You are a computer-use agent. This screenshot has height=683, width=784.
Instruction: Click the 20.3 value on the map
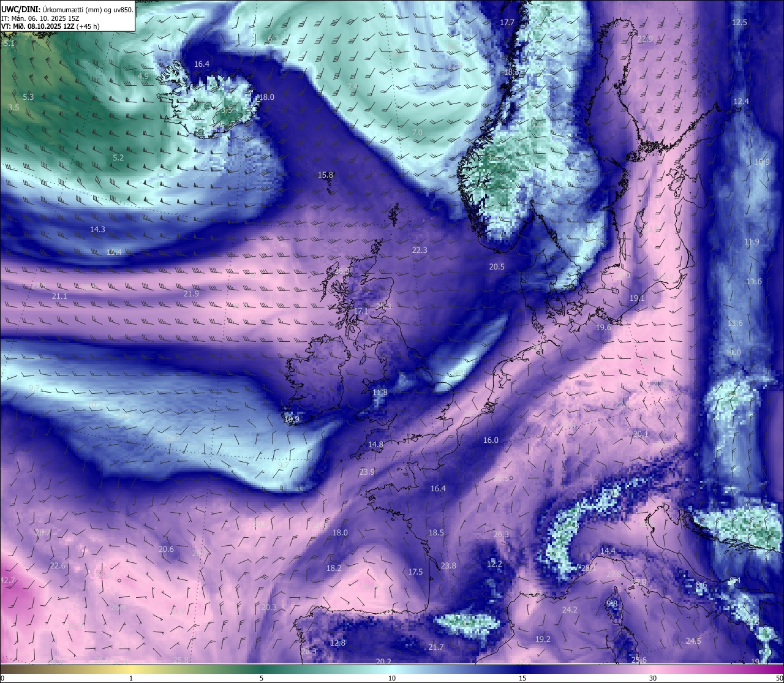click(269, 608)
